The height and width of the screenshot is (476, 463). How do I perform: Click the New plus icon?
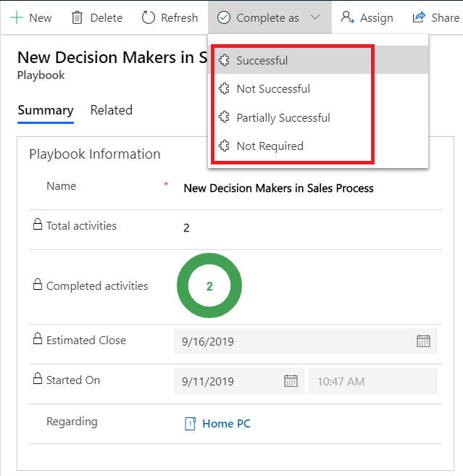click(x=16, y=17)
